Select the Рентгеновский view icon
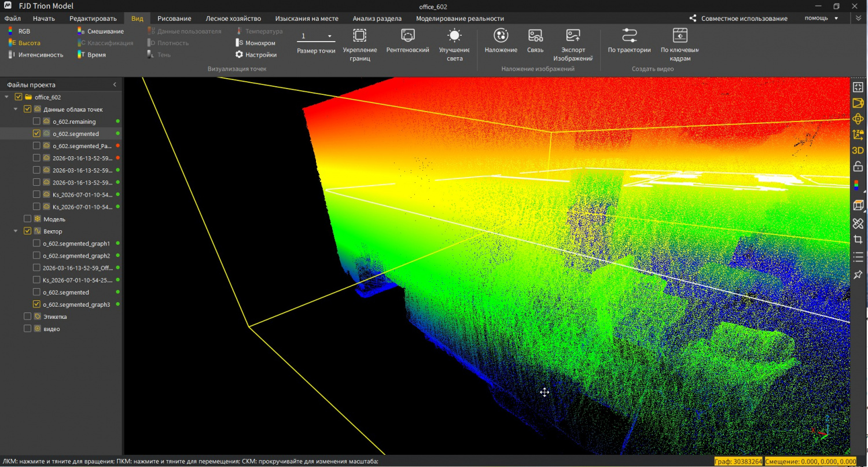Screen dimensions: 868x467 [x=408, y=36]
